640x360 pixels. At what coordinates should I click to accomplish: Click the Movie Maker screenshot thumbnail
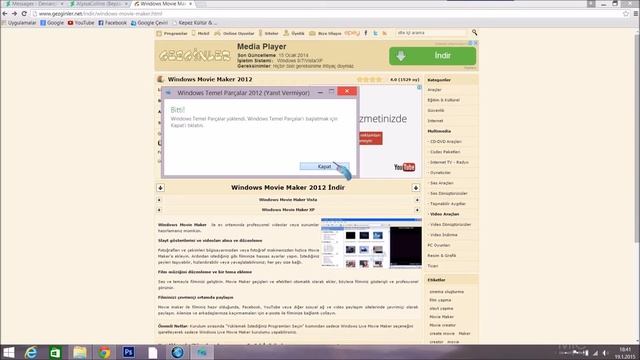[x=371, y=243]
